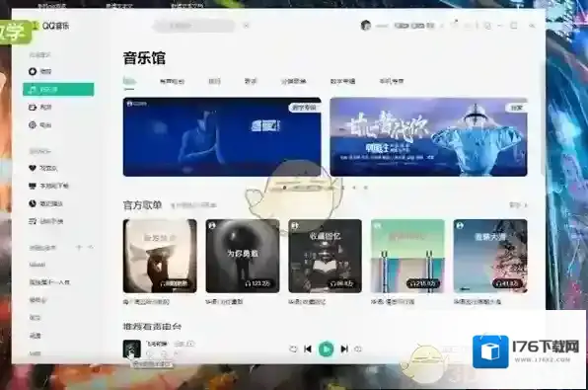Skip to the previous track
The image size is (588, 390).
point(308,350)
